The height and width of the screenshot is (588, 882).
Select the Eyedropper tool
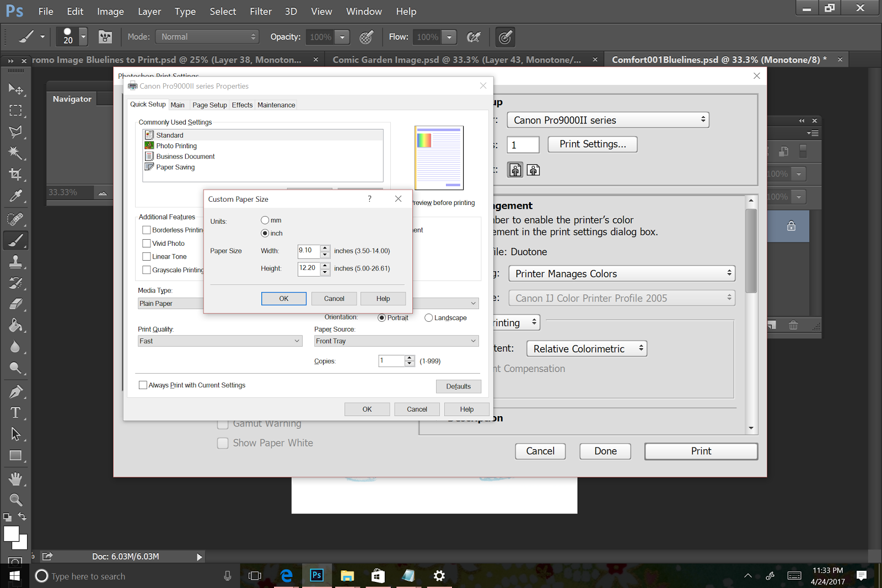[15, 196]
